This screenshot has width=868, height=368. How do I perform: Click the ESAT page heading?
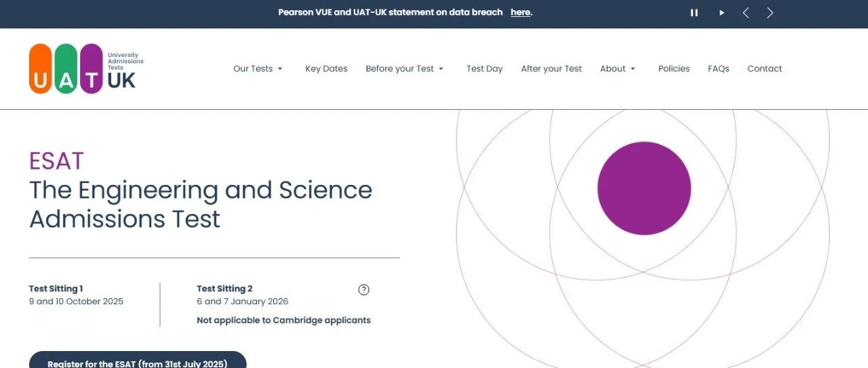pyautogui.click(x=56, y=161)
